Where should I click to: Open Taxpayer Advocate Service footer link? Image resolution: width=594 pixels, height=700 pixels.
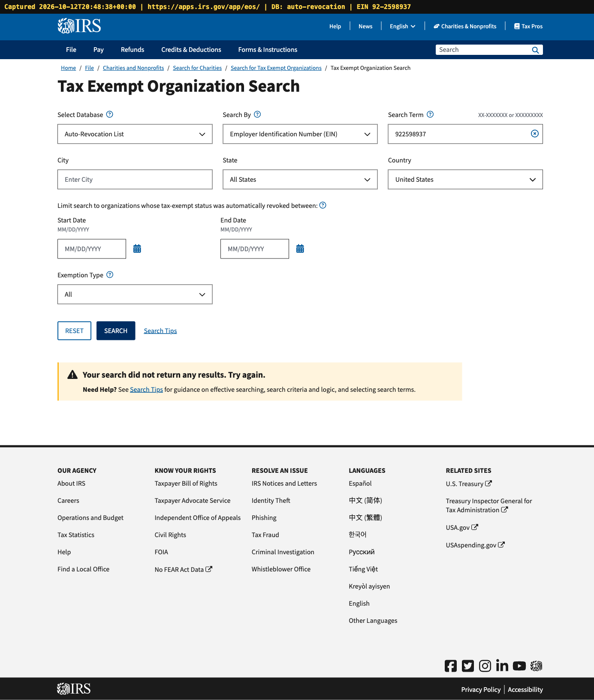(x=193, y=500)
